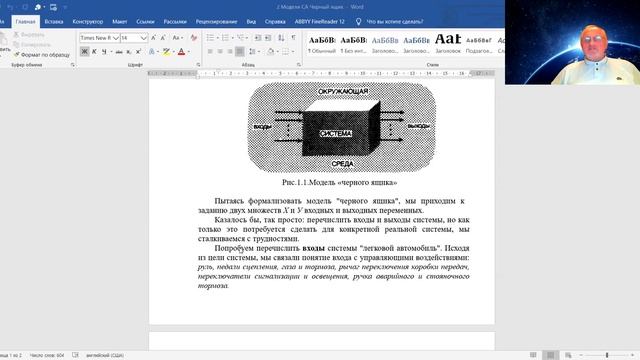Click touch/mouse mode icon in Quick Access
The height and width of the screenshot is (360, 640).
tap(38, 7)
